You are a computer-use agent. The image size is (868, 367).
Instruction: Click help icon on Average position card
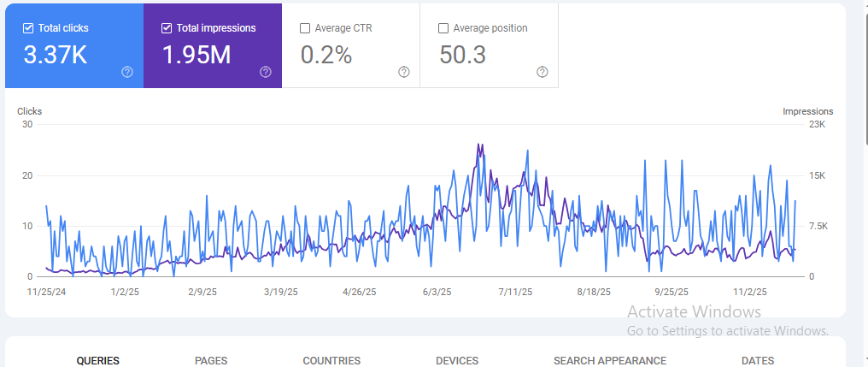click(x=542, y=72)
